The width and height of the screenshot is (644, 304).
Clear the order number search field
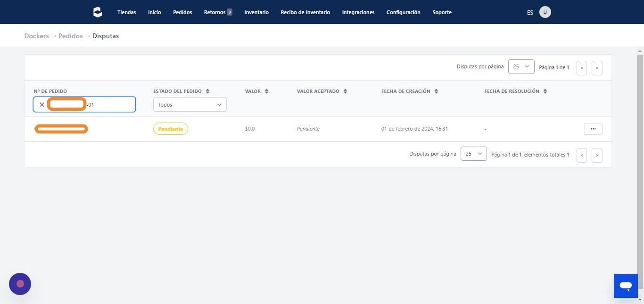pyautogui.click(x=42, y=105)
